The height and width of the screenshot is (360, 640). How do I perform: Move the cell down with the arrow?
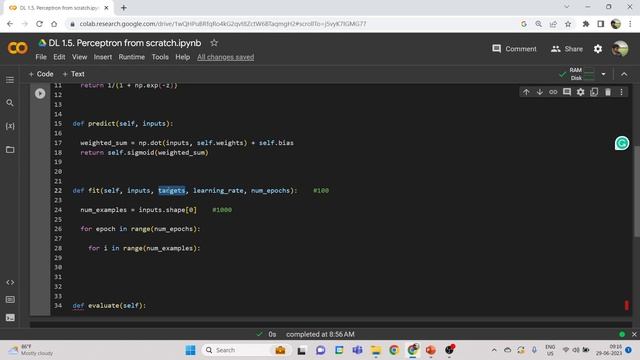coord(540,92)
